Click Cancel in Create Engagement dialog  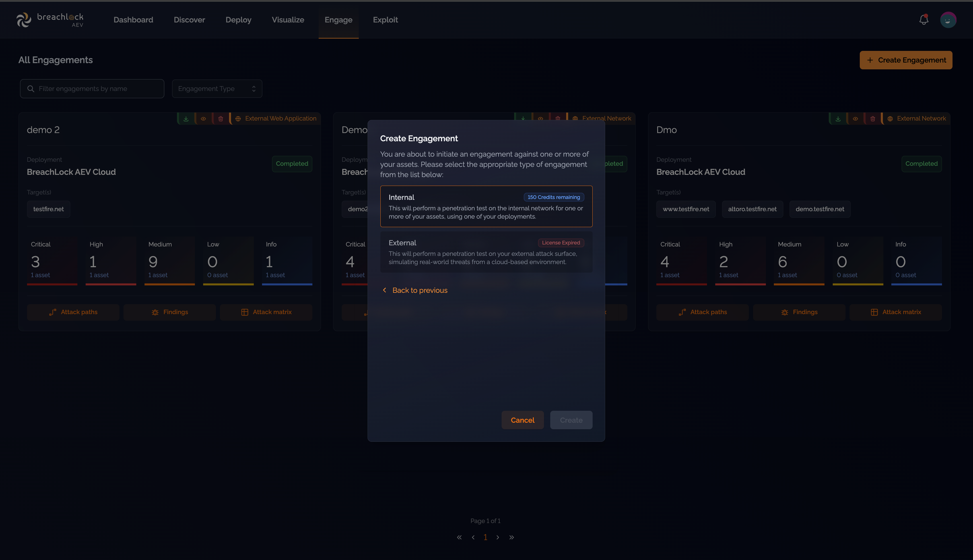pyautogui.click(x=522, y=420)
